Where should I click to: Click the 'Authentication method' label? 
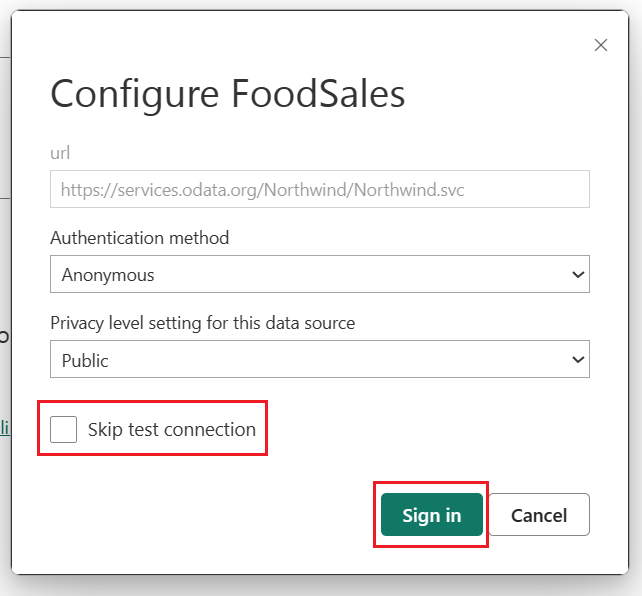[x=140, y=238]
